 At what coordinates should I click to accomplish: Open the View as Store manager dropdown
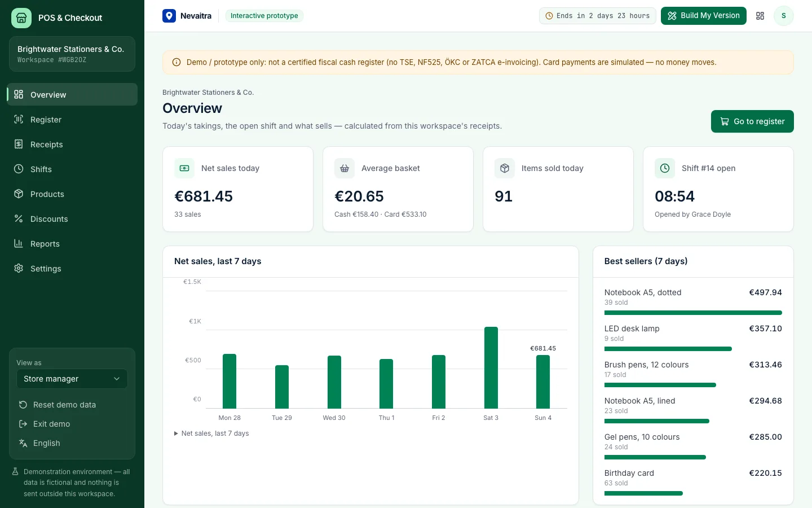(x=72, y=379)
